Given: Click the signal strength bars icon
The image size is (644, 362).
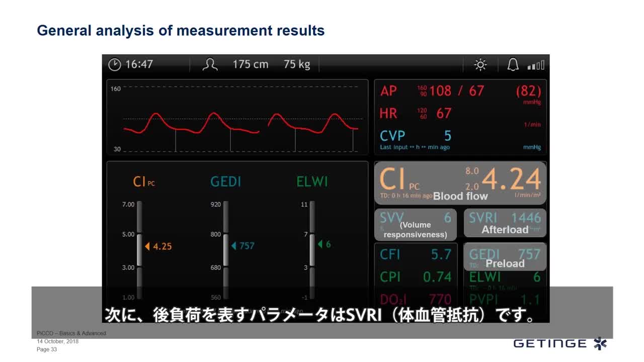Looking at the screenshot, I should tap(536, 65).
